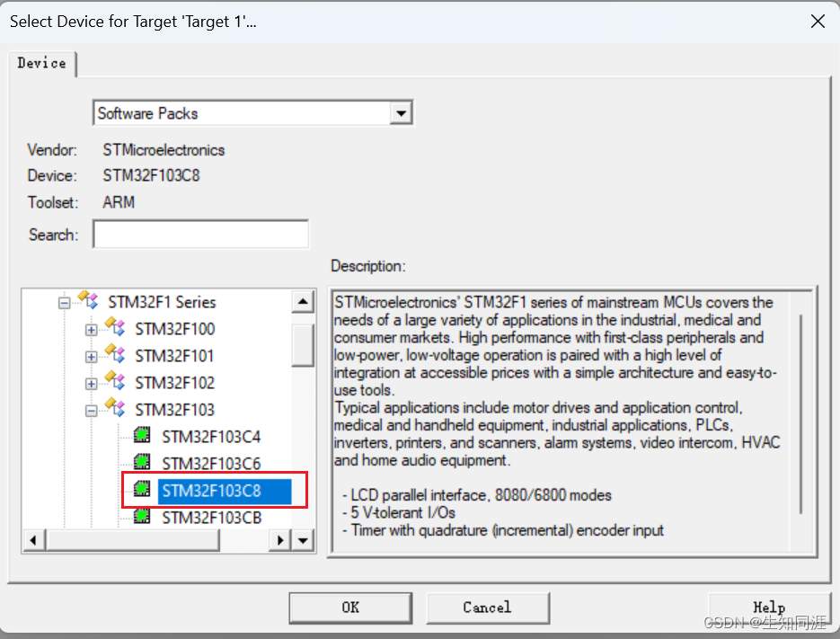The height and width of the screenshot is (639, 840).
Task: Click the green chip icon beside STM32F103C4
Action: click(141, 436)
